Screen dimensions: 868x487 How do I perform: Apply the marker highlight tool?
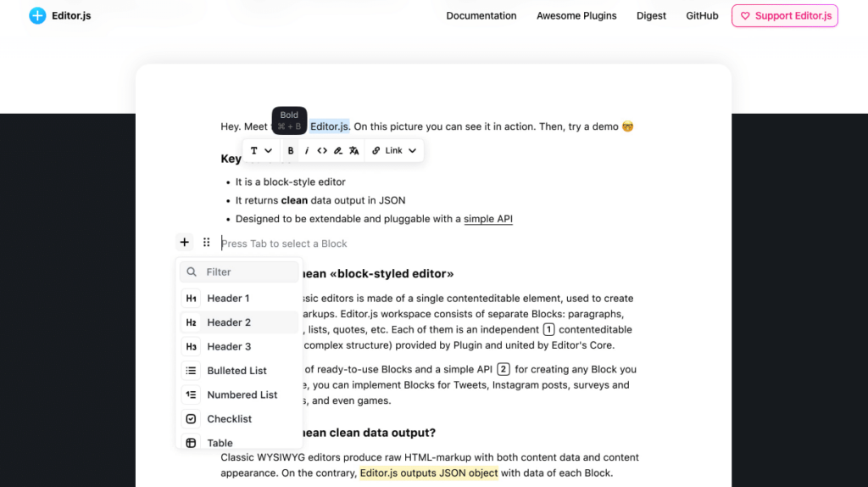click(x=338, y=151)
